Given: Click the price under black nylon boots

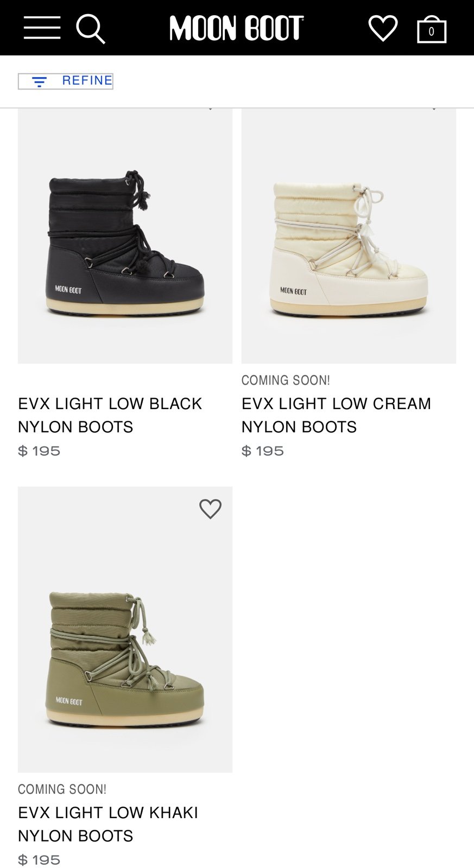Looking at the screenshot, I should (39, 451).
